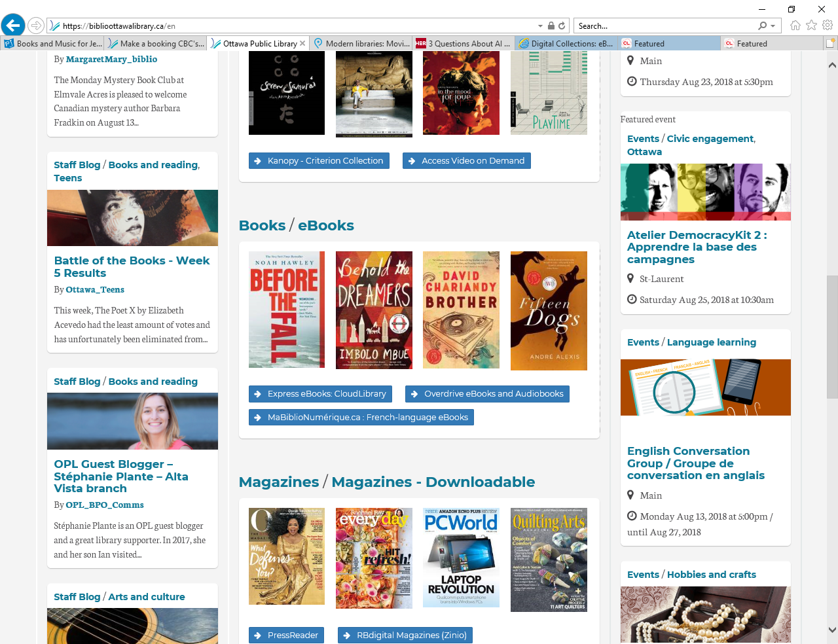Click the language learning event banner image
Image resolution: width=838 pixels, height=644 pixels.
(706, 387)
